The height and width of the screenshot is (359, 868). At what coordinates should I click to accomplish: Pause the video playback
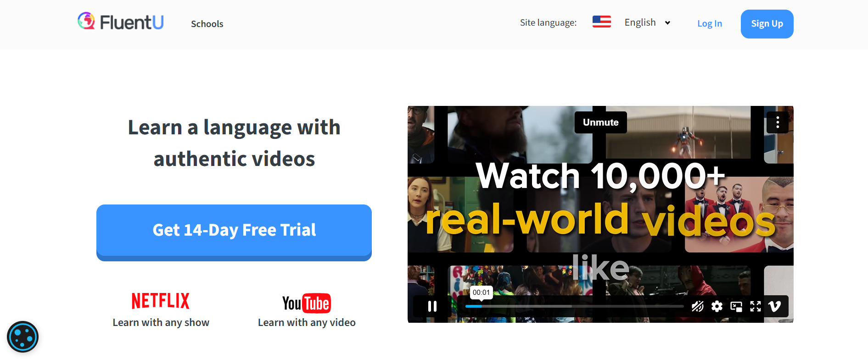pyautogui.click(x=432, y=306)
